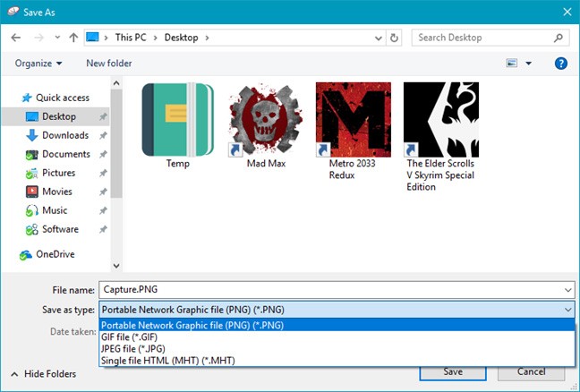The image size is (580, 392).
Task: Choose Single file HTML (MHT) option
Action: click(166, 360)
